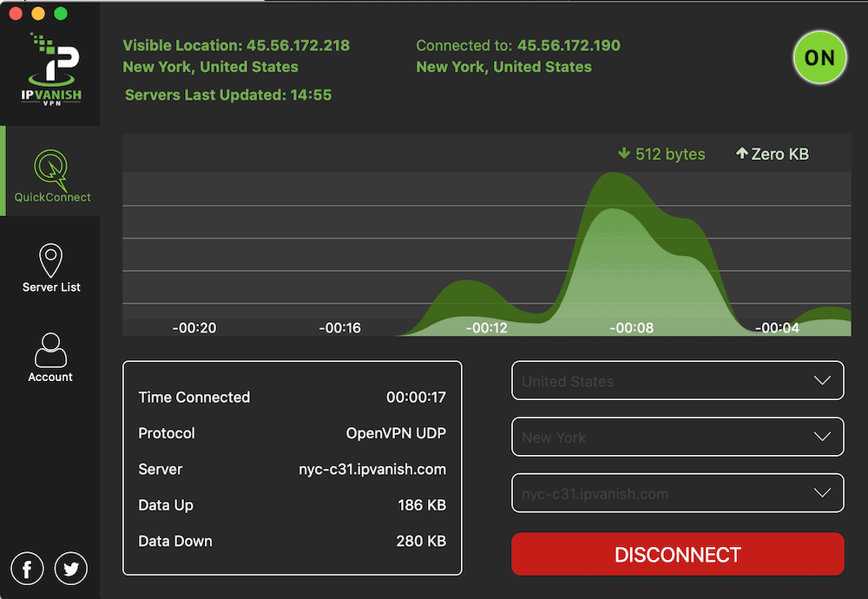Open the Twitter page icon

71,569
